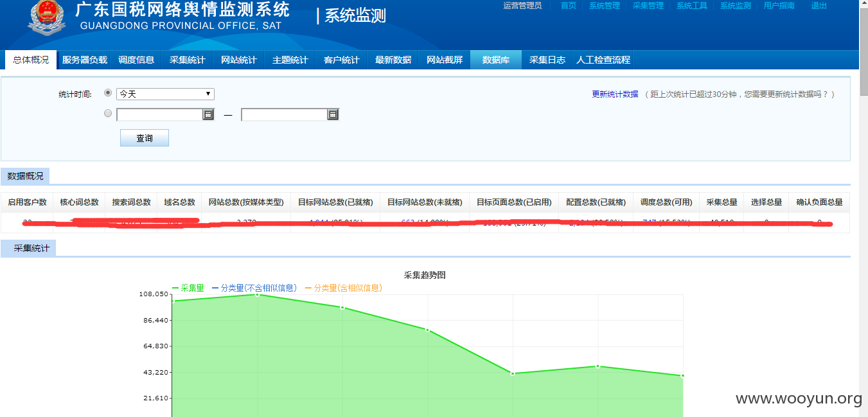Click the 核心词总数 column header
This screenshot has width=868, height=417.
pos(80,202)
